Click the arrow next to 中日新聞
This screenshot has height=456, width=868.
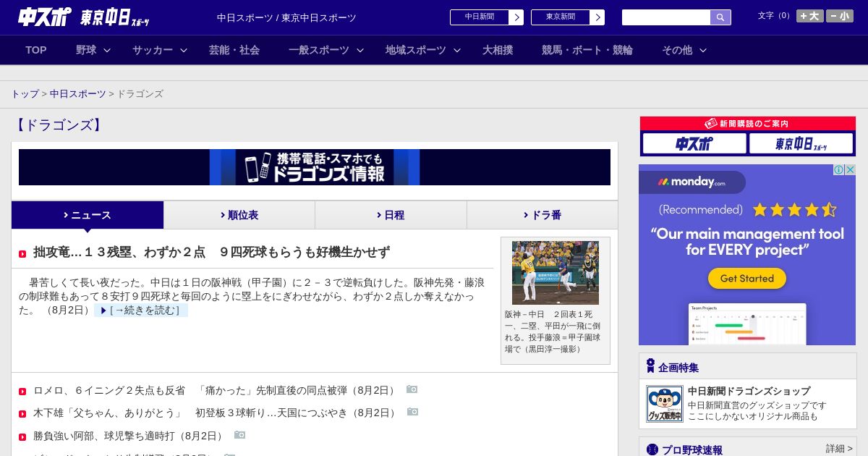pyautogui.click(x=516, y=17)
